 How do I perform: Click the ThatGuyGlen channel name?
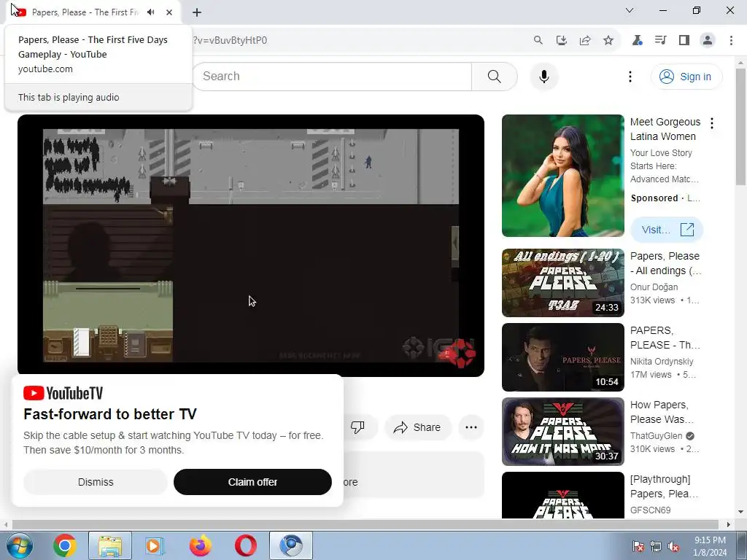point(655,436)
